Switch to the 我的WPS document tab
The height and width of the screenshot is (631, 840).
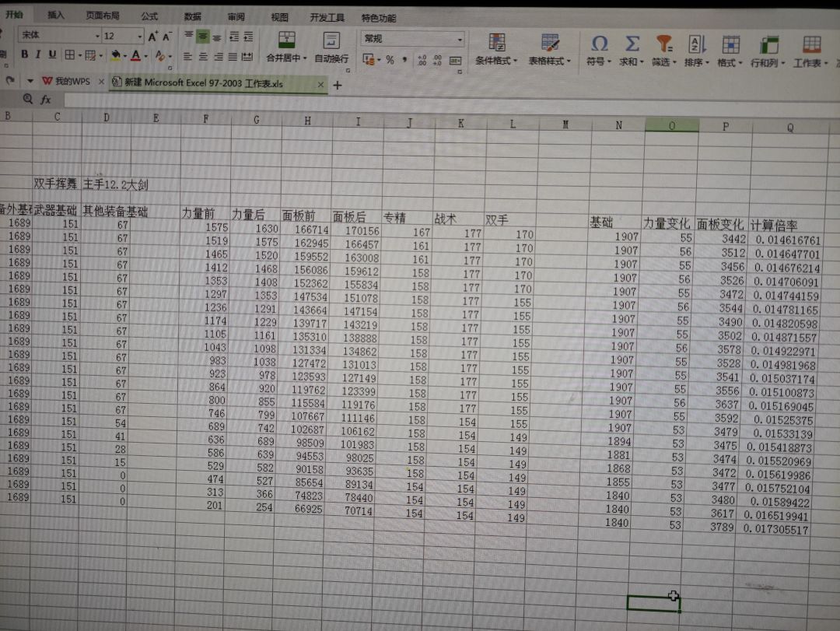tap(66, 81)
